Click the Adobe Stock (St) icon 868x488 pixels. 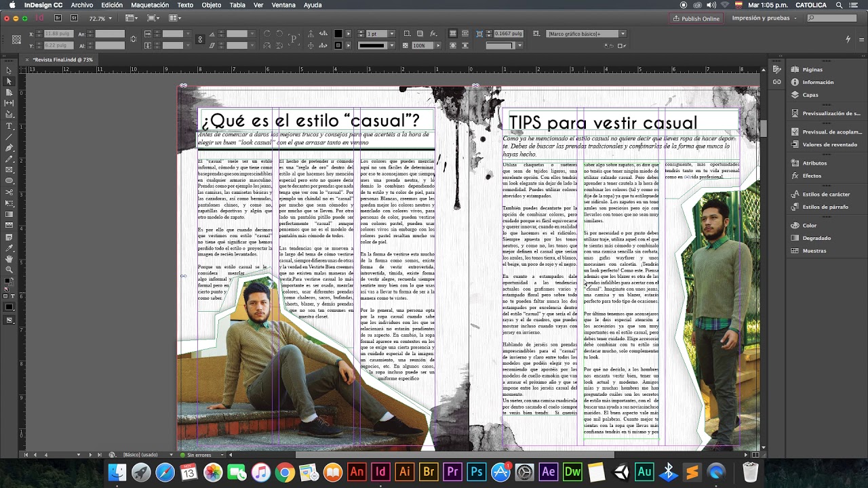[75, 18]
